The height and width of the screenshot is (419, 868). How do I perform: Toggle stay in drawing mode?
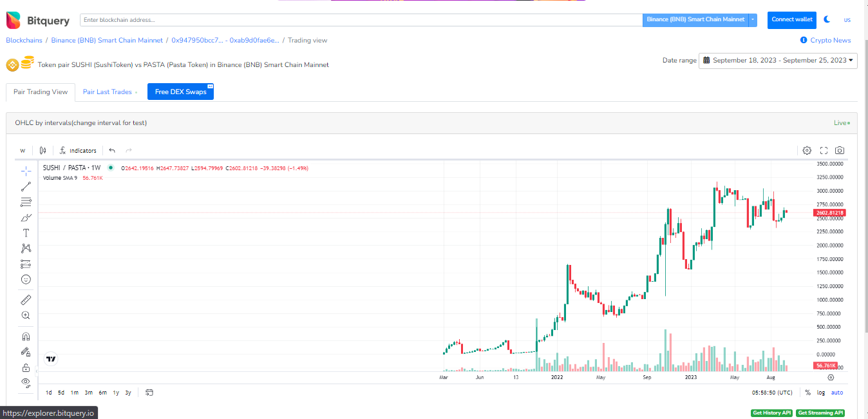tap(26, 351)
